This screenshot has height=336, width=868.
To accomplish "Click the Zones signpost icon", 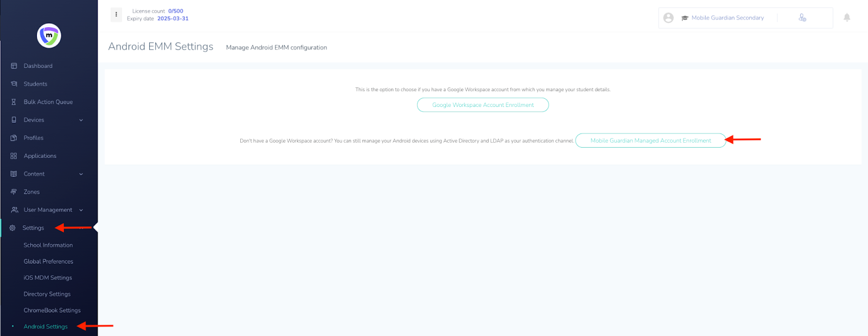I will pos(14,192).
